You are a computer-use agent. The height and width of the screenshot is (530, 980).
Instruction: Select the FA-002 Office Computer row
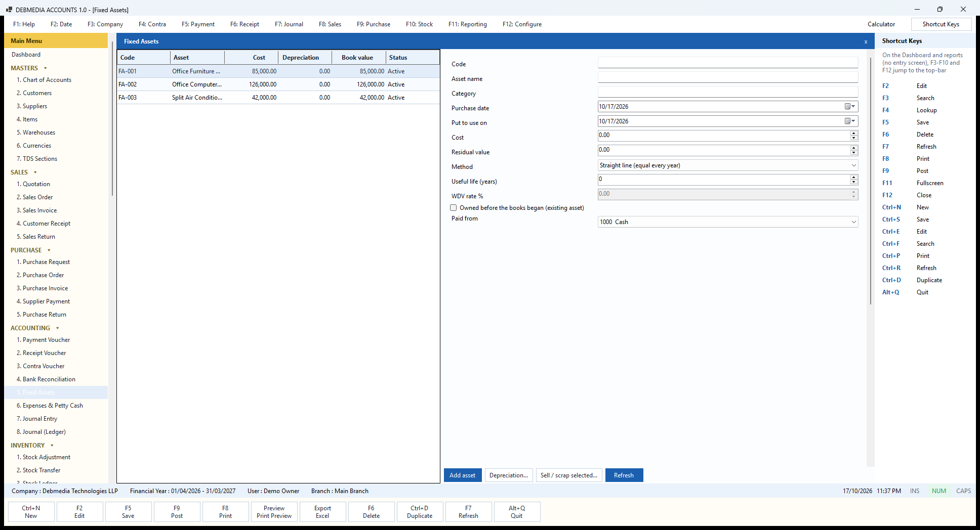[278, 84]
